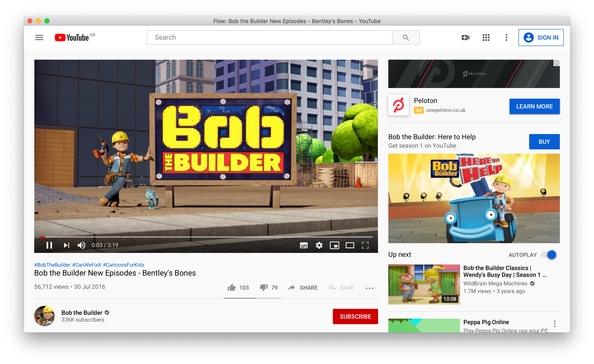The height and width of the screenshot is (364, 594).
Task: Open Wendy's Busy Day video thumbnail
Action: coord(424,284)
